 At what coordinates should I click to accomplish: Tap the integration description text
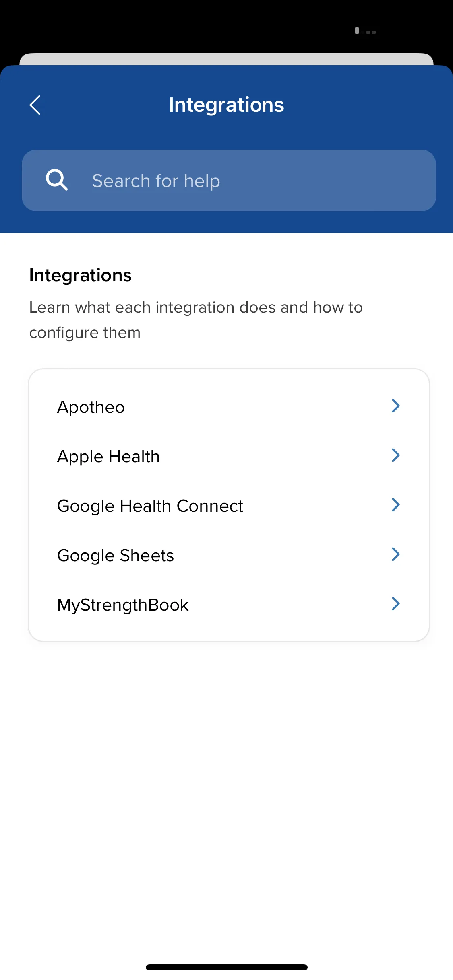pyautogui.click(x=196, y=320)
